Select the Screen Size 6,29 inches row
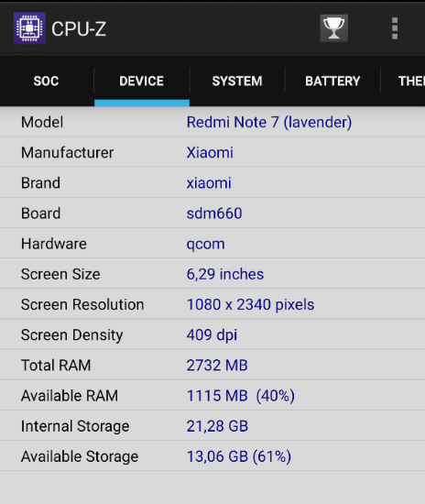 tap(212, 274)
